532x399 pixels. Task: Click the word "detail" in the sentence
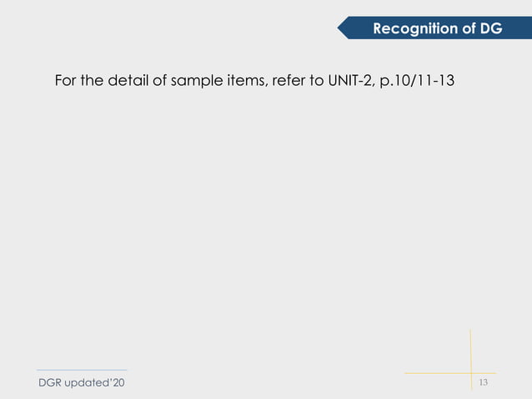point(128,80)
